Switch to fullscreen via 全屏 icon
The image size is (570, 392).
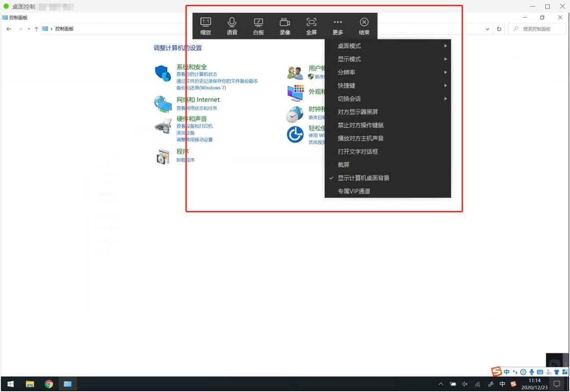point(311,22)
